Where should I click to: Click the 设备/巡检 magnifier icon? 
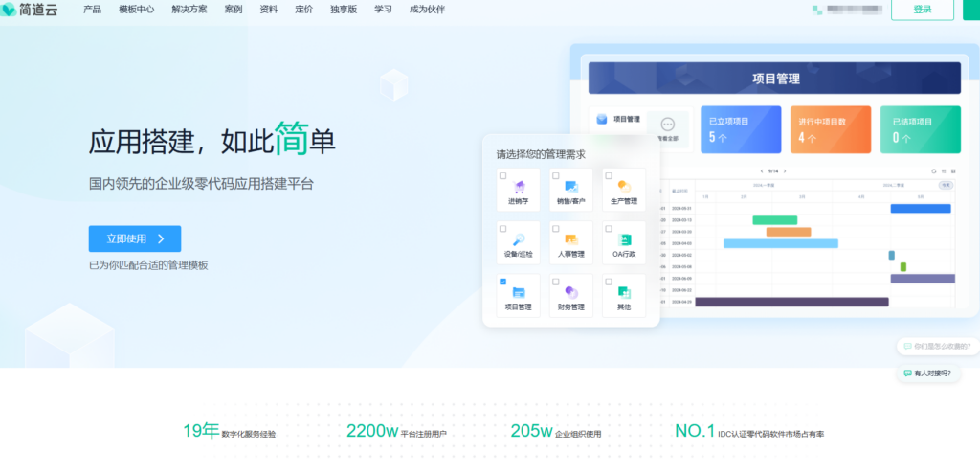[518, 239]
